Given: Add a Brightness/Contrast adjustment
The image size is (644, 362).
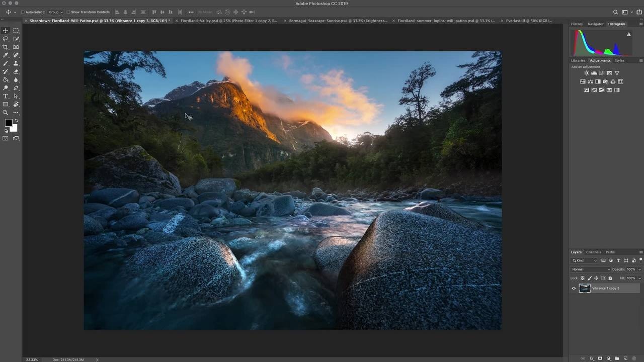Looking at the screenshot, I should click(586, 73).
